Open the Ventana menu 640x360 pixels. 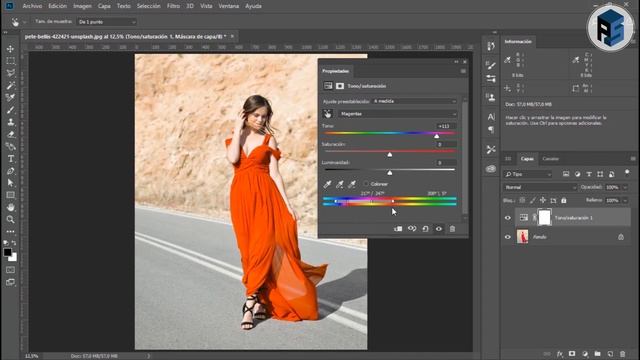pos(229,6)
